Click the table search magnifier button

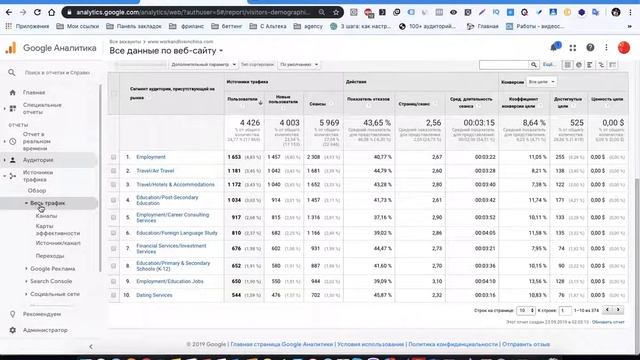tap(533, 64)
